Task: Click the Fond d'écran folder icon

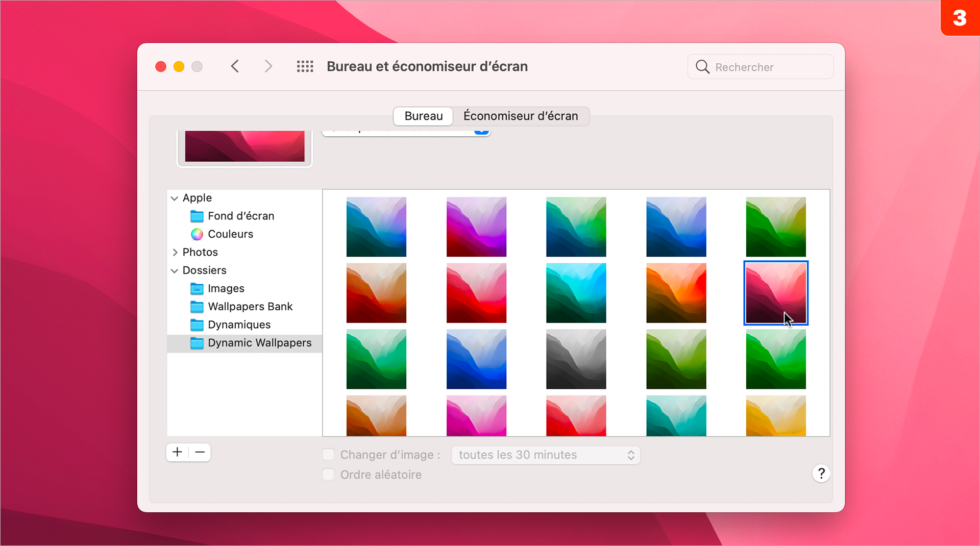Action: (197, 216)
